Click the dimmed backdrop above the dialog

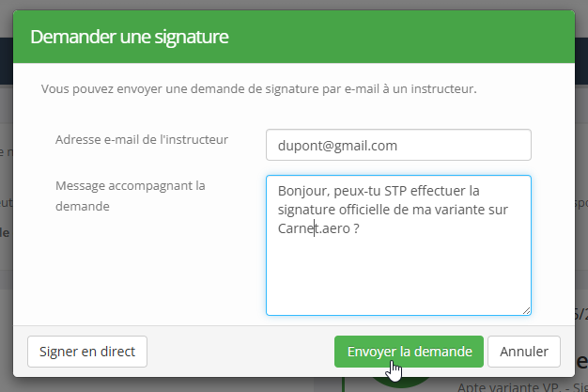tap(294, 5)
